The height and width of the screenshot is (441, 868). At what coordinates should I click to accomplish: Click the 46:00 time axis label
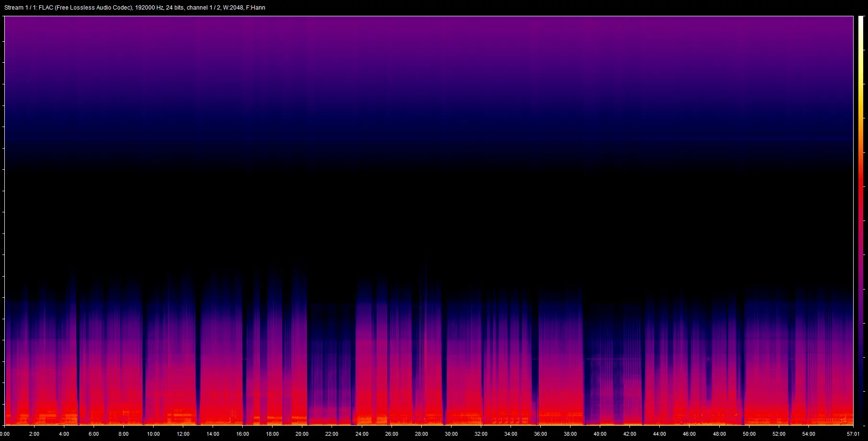[x=689, y=434]
